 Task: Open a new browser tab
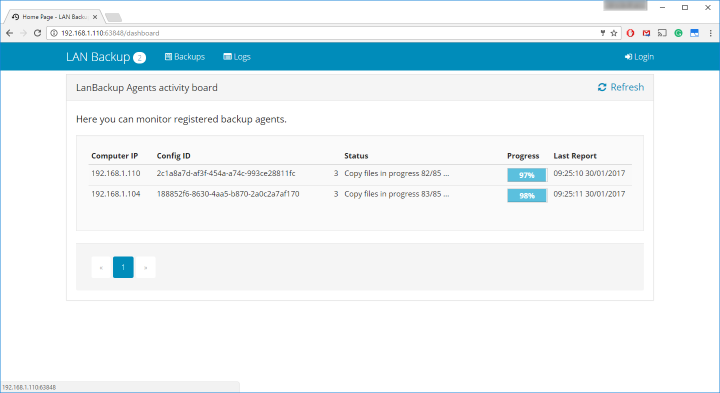click(x=113, y=17)
